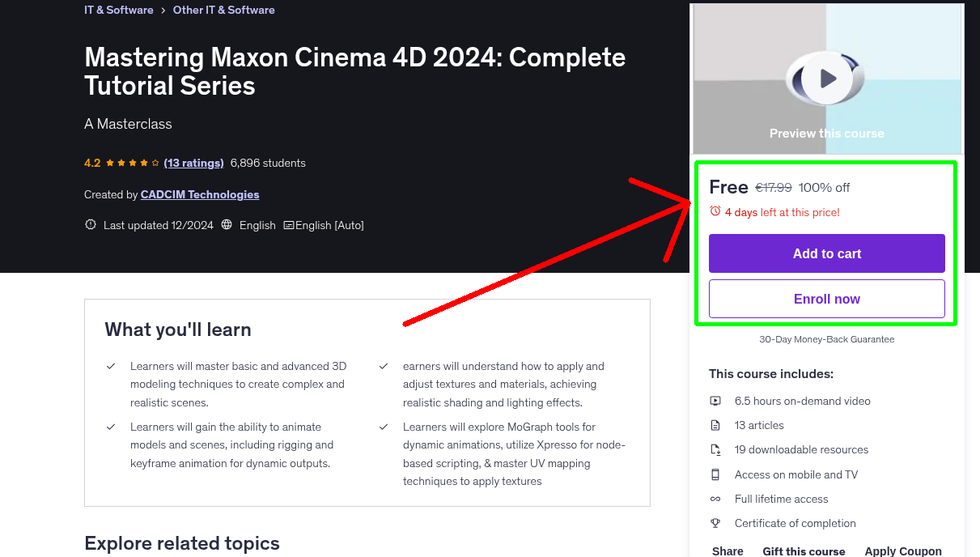
Task: Click the on-demand video icon
Action: tap(715, 401)
